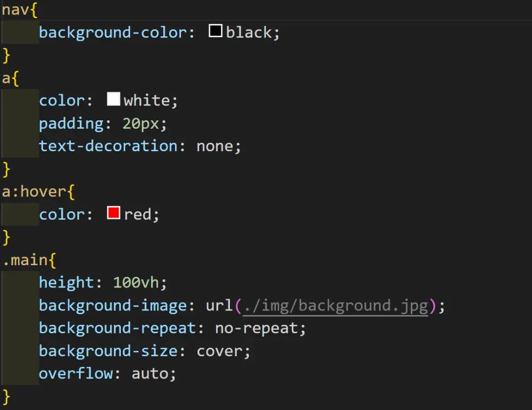Open the red color swatch picker
532x410 pixels.
113,212
